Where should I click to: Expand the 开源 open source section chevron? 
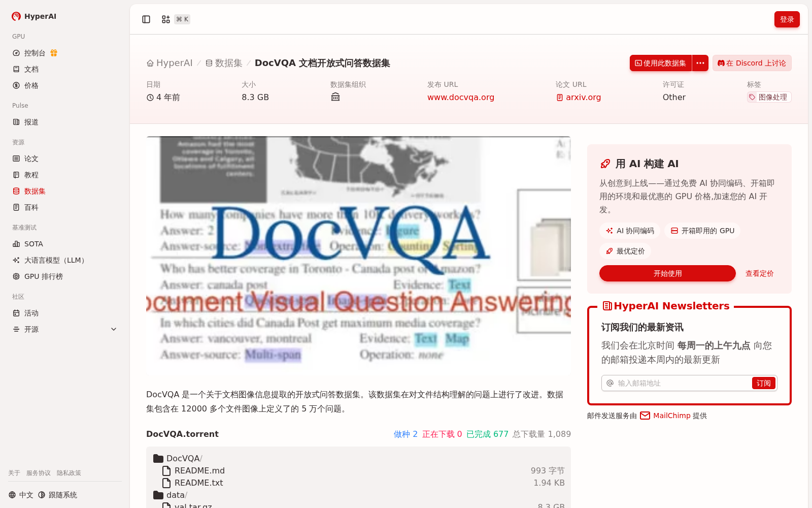click(x=114, y=329)
